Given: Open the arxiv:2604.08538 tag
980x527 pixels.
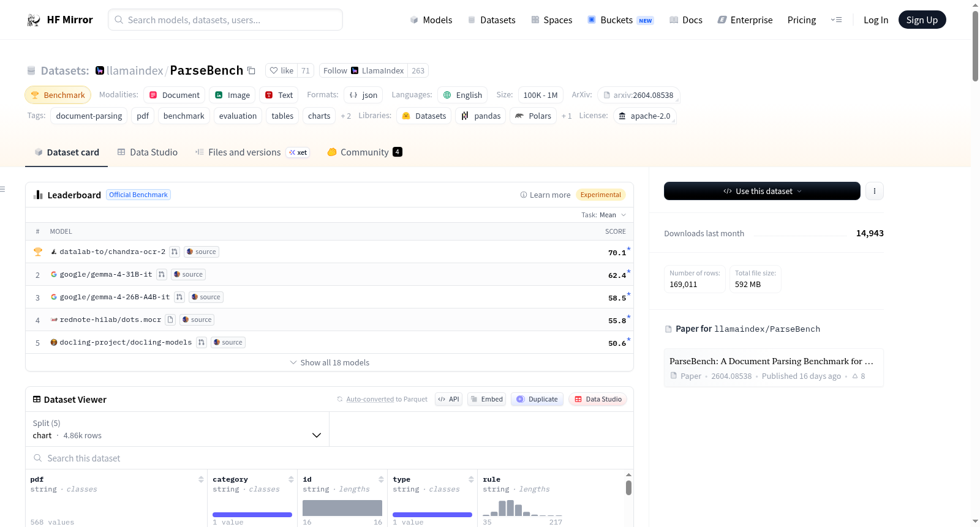Looking at the screenshot, I should [639, 95].
